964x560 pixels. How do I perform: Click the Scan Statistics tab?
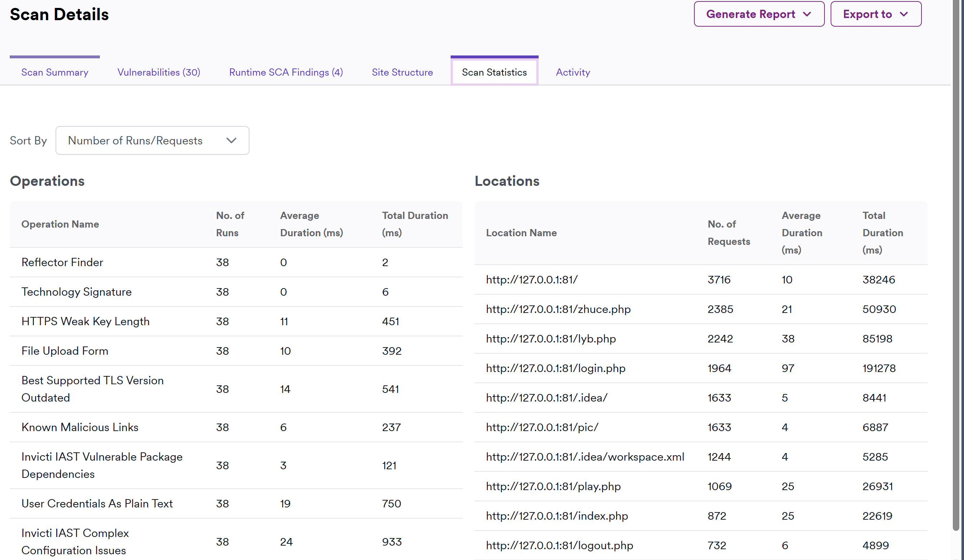(494, 72)
